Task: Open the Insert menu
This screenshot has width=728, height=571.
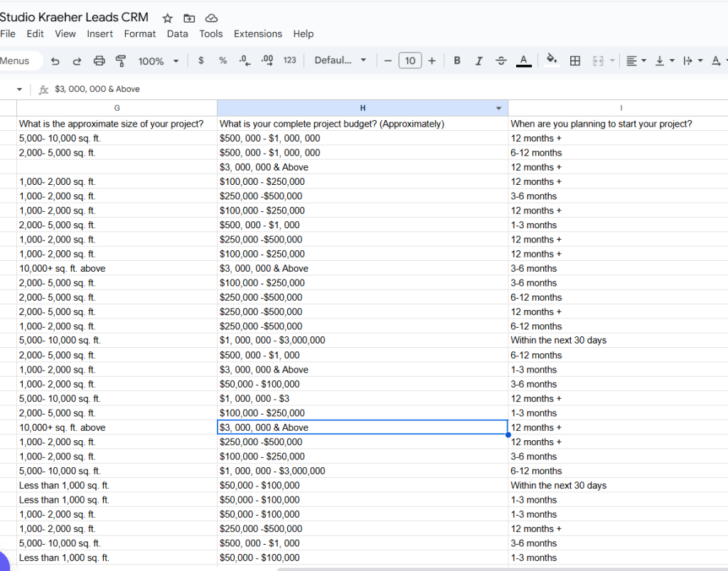Action: tap(100, 34)
